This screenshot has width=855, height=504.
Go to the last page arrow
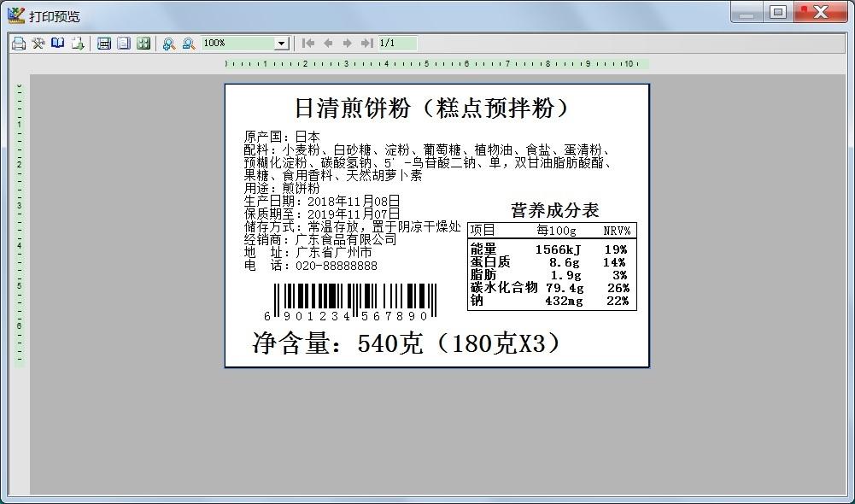(367, 43)
